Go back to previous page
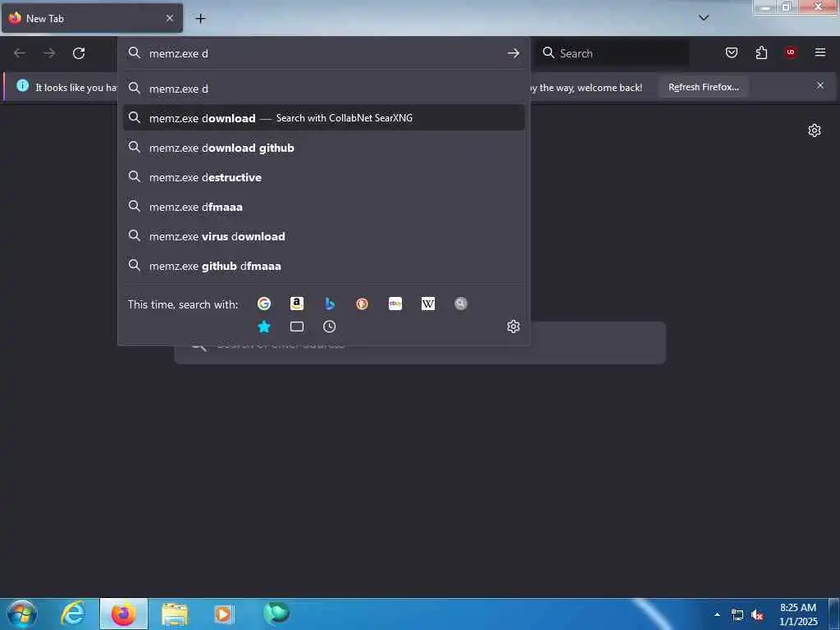Image resolution: width=840 pixels, height=630 pixels. coord(20,53)
